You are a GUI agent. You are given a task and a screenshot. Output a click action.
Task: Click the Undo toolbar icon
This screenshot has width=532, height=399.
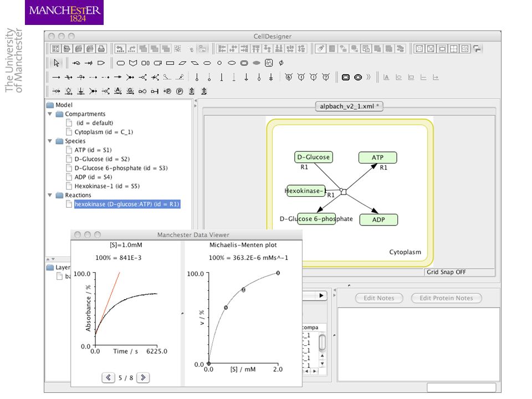pyautogui.click(x=120, y=49)
